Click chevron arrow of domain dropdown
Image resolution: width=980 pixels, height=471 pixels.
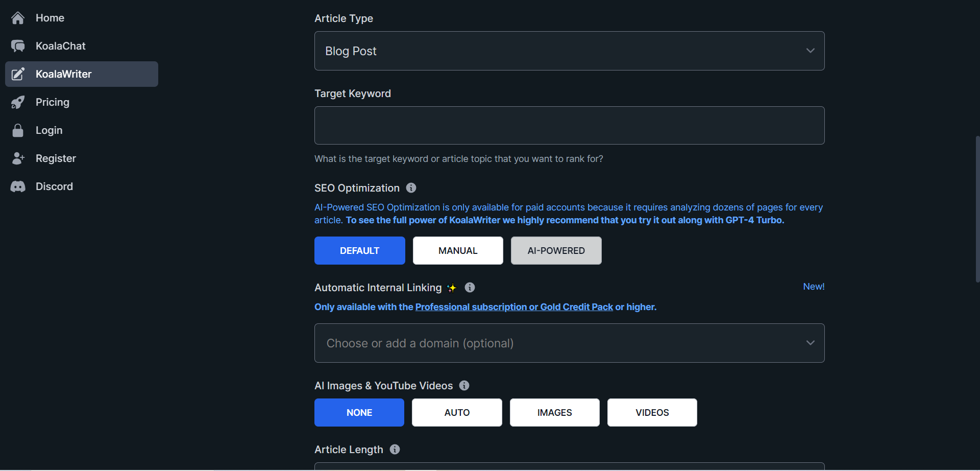811,343
